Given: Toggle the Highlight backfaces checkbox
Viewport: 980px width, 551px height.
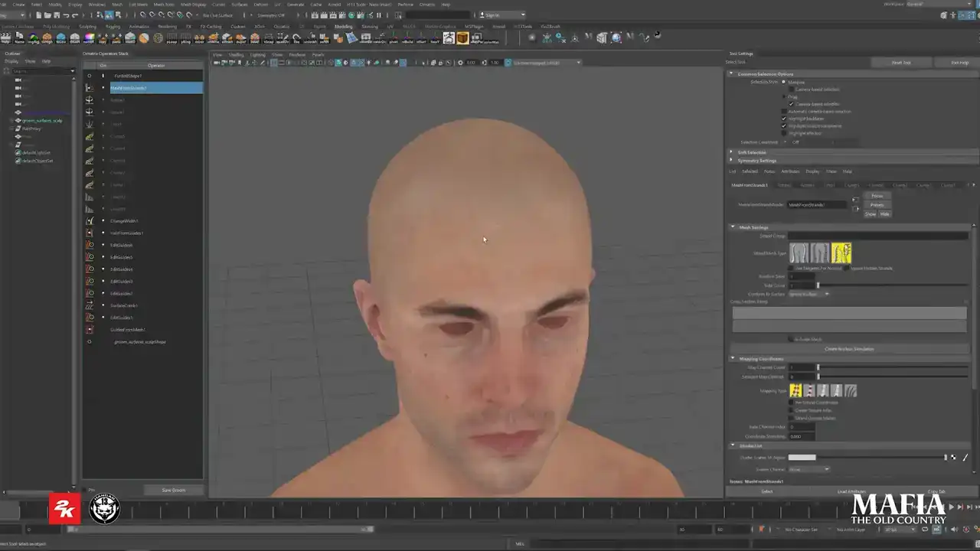Looking at the screenshot, I should [783, 119].
